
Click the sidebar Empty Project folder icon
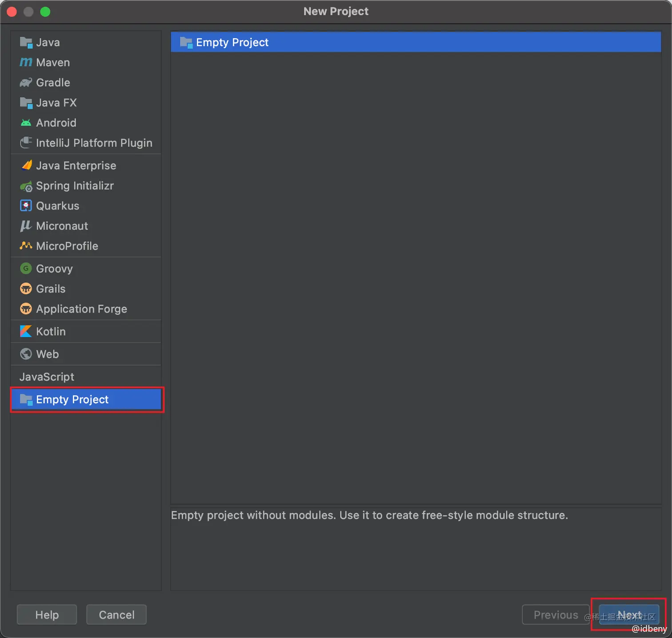pos(26,400)
